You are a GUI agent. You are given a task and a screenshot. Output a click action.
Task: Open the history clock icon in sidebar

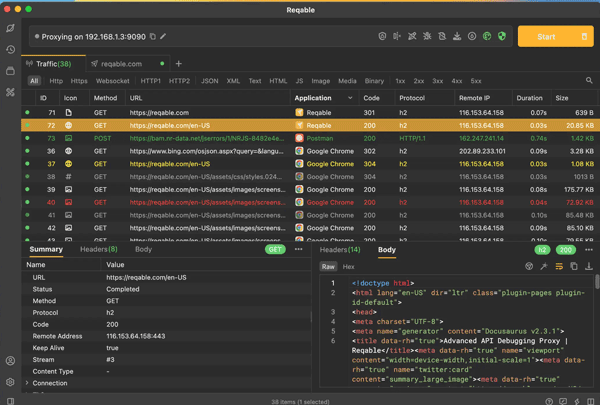pyautogui.click(x=11, y=49)
